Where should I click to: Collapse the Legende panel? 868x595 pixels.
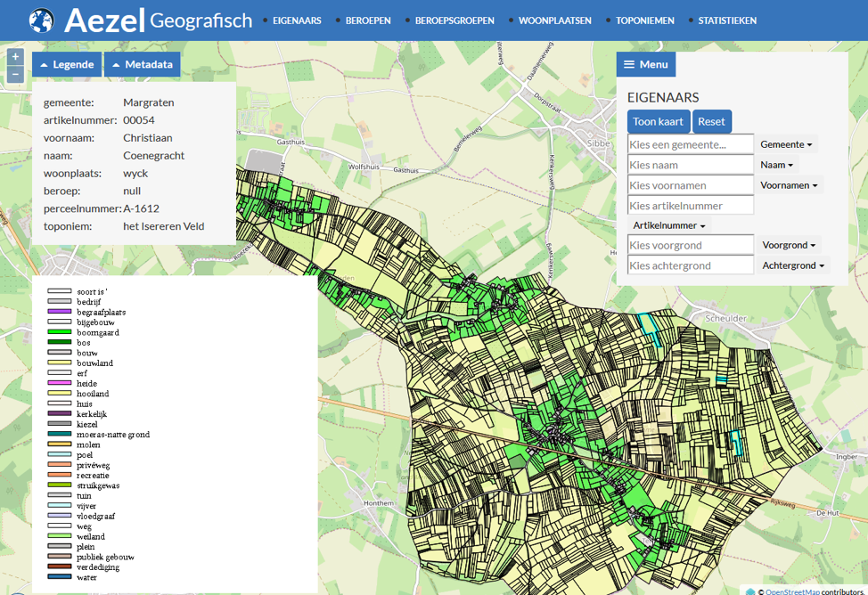click(67, 64)
